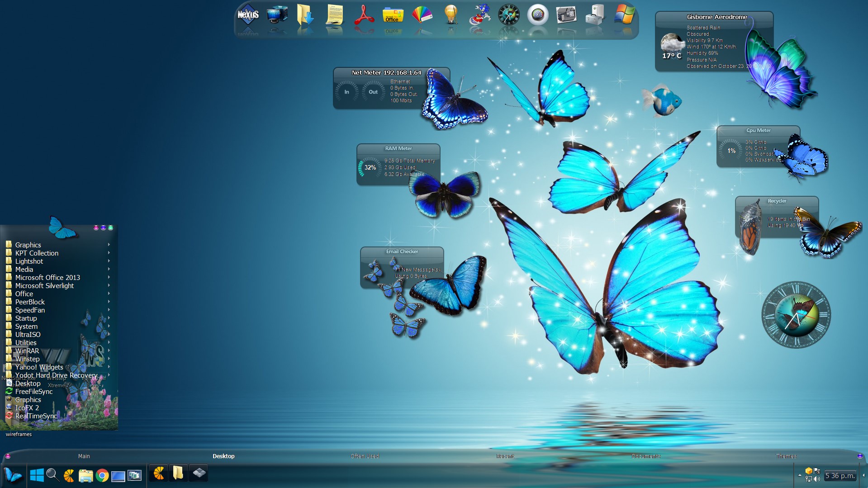Launch Google Chrome from the taskbar

pos(102,475)
